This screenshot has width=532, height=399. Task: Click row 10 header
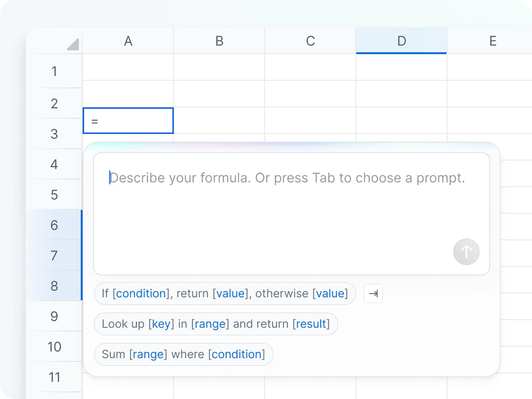tap(54, 347)
